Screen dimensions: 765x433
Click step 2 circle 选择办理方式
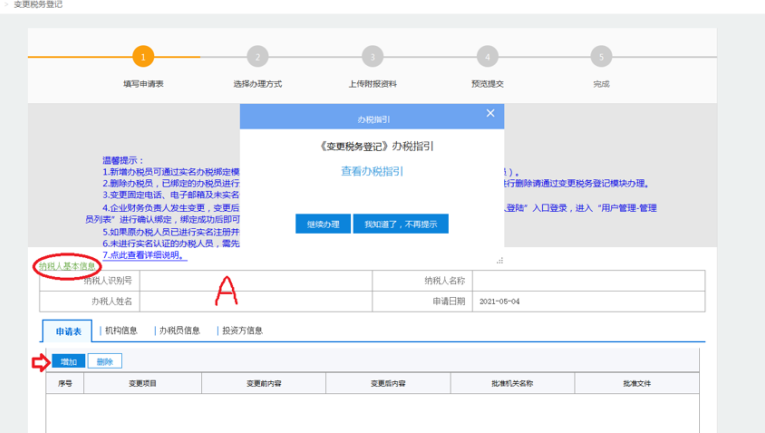(x=257, y=57)
